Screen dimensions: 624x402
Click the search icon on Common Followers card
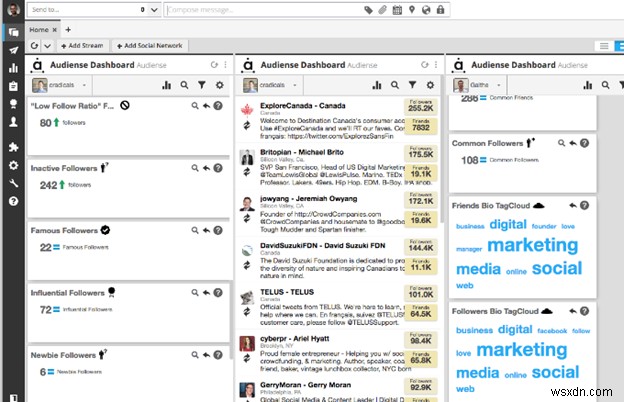561,143
